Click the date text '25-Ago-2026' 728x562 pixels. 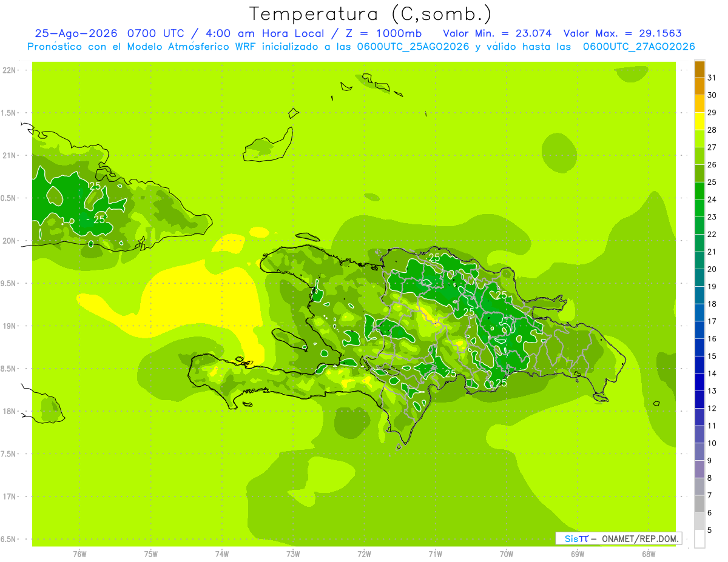coord(77,33)
